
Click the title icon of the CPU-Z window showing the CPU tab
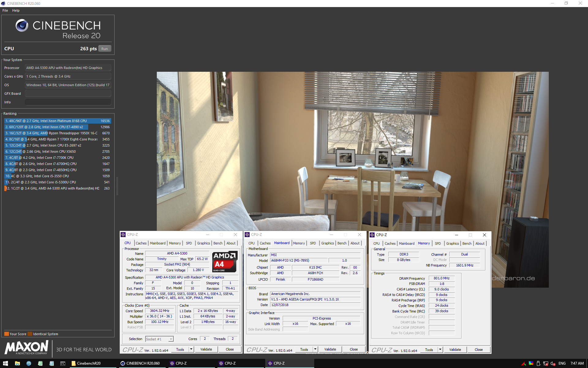(x=123, y=235)
